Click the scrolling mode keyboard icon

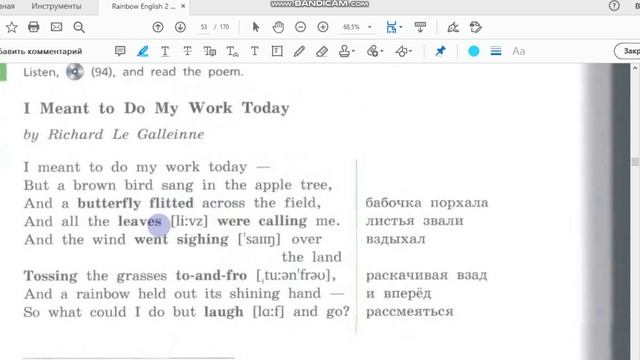coord(420,27)
